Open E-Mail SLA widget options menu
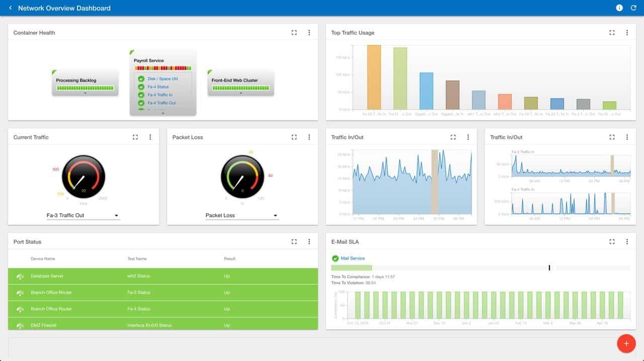 point(627,242)
